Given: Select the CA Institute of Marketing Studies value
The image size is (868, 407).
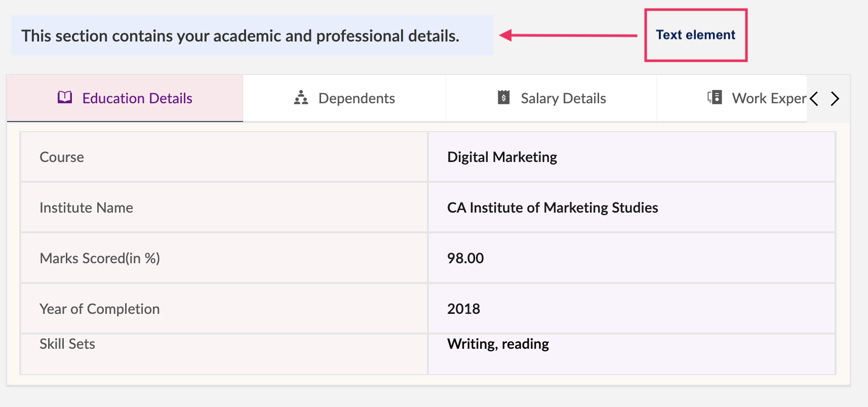Looking at the screenshot, I should pos(552,208).
